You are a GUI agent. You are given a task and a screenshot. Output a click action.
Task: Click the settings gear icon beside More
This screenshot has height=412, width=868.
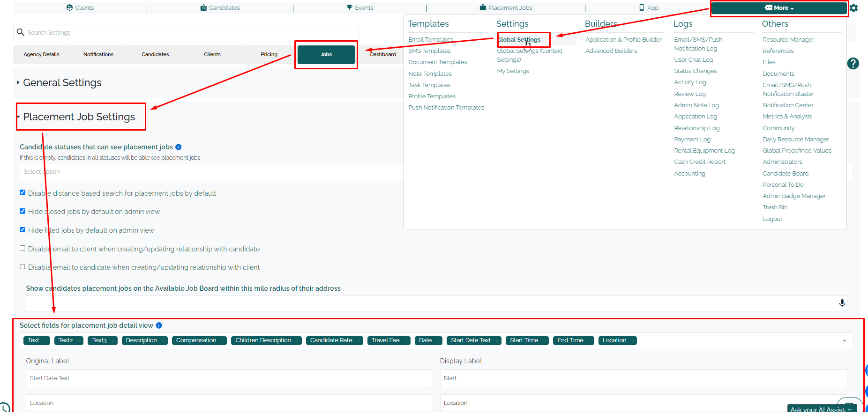(854, 8)
